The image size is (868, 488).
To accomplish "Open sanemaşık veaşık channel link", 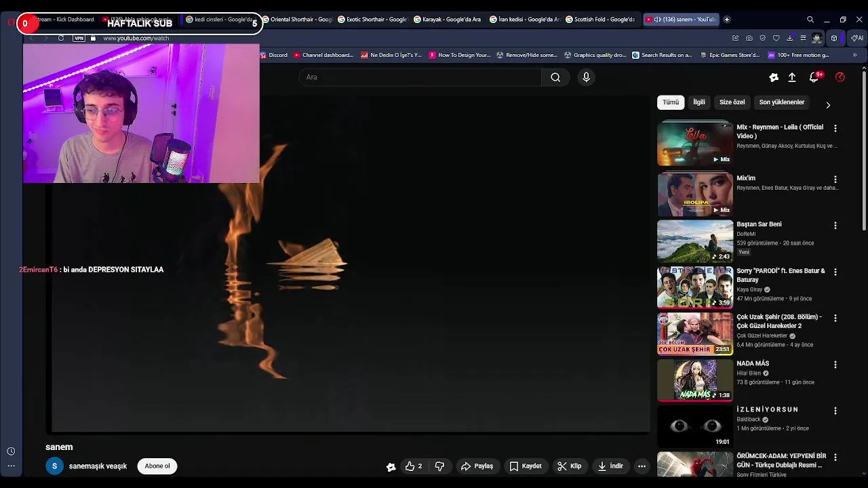I will (98, 466).
